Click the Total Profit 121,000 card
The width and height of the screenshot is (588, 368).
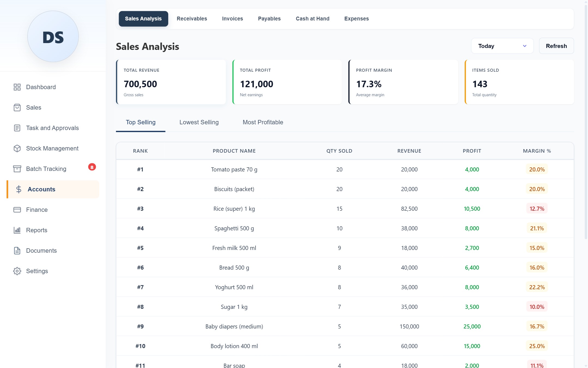tap(287, 82)
